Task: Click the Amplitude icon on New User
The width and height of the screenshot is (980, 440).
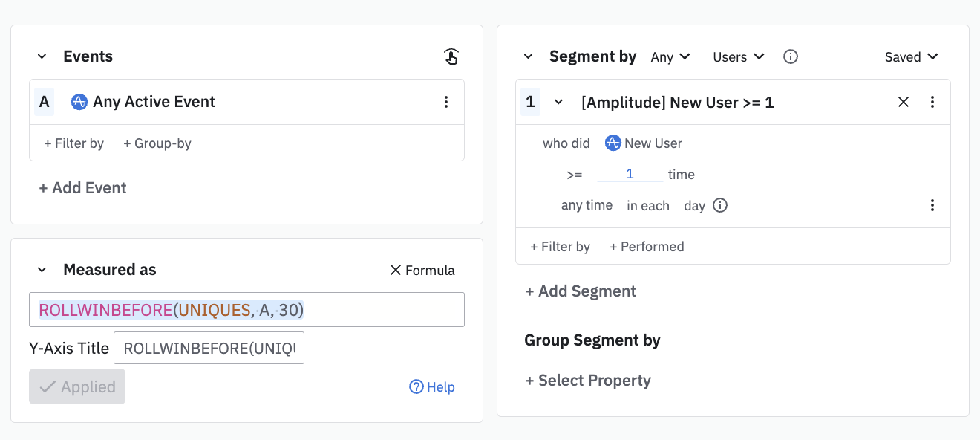Action: tap(612, 143)
